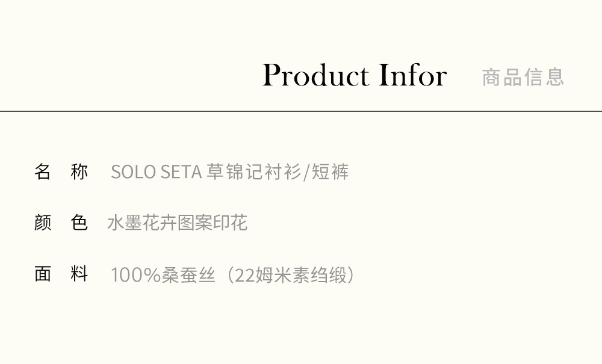Click the 色 character in the color label
This screenshot has height=364, width=602.
tap(79, 223)
